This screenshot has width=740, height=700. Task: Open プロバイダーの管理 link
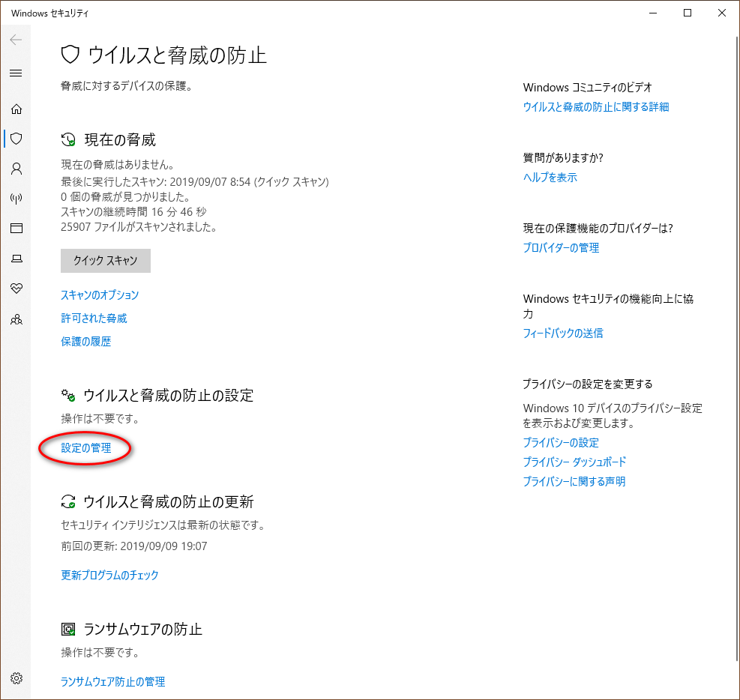click(561, 248)
